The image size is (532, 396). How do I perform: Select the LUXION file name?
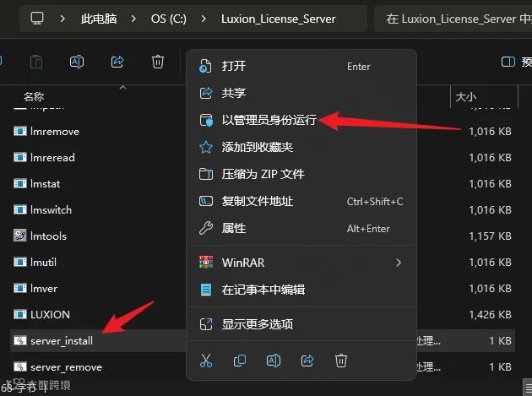click(50, 315)
